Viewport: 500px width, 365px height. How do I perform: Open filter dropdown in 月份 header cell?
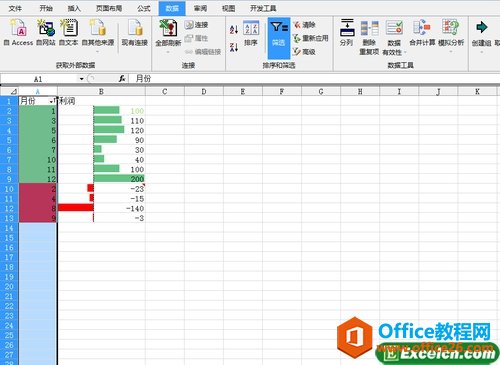[52, 101]
